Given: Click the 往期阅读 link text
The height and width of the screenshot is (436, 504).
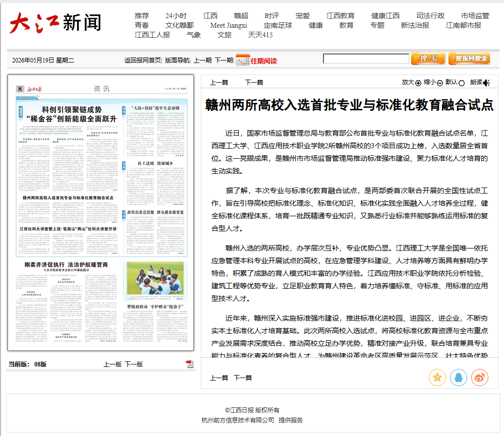Looking at the screenshot, I should tap(264, 61).
